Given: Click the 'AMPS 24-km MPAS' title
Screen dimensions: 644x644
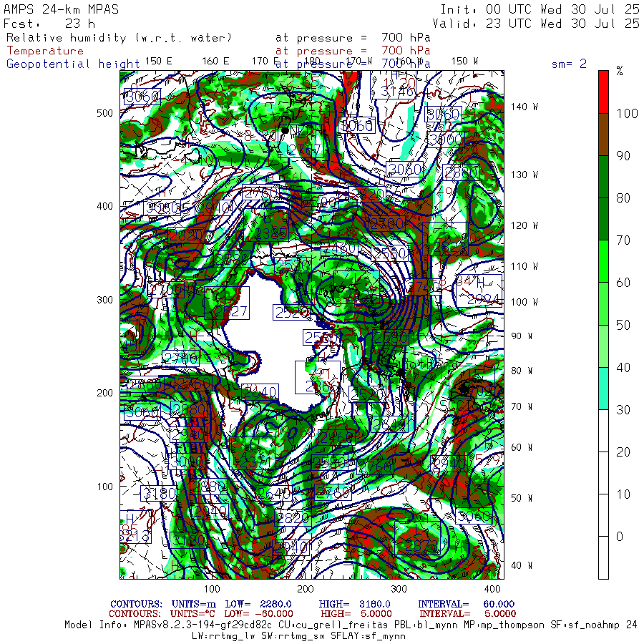Looking at the screenshot, I should click(62, 9).
